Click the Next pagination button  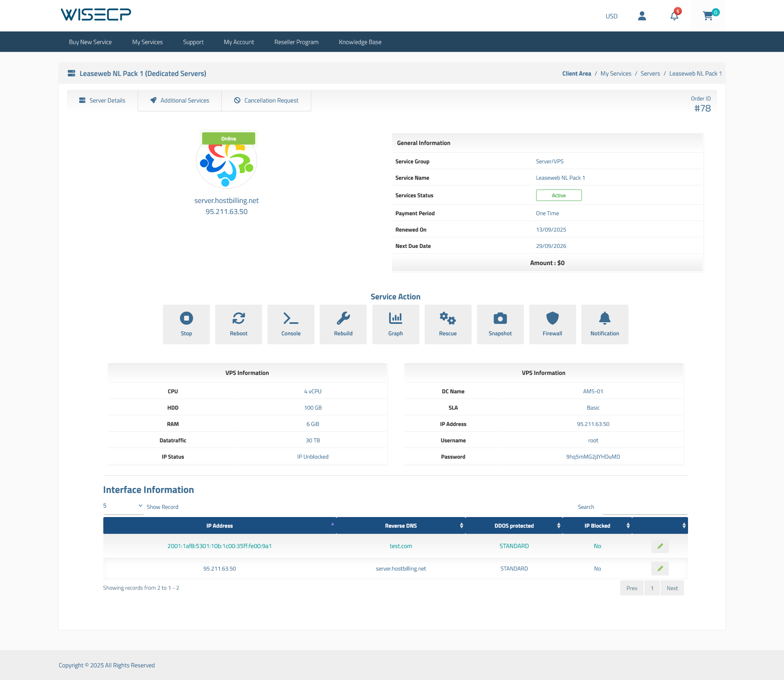click(672, 588)
